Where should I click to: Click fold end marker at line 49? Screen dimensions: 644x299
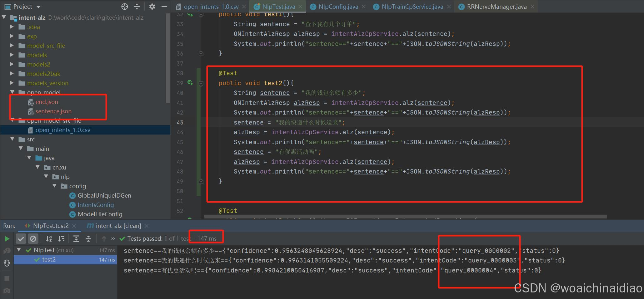(201, 181)
